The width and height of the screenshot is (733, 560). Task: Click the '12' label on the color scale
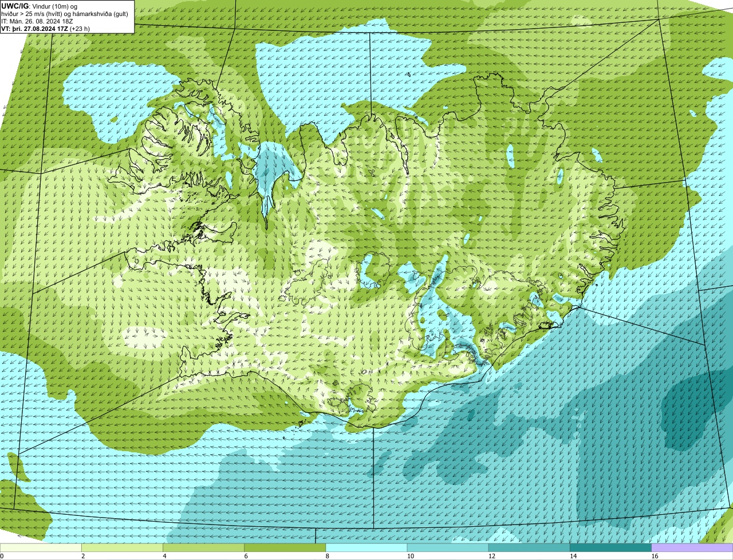[x=491, y=556]
